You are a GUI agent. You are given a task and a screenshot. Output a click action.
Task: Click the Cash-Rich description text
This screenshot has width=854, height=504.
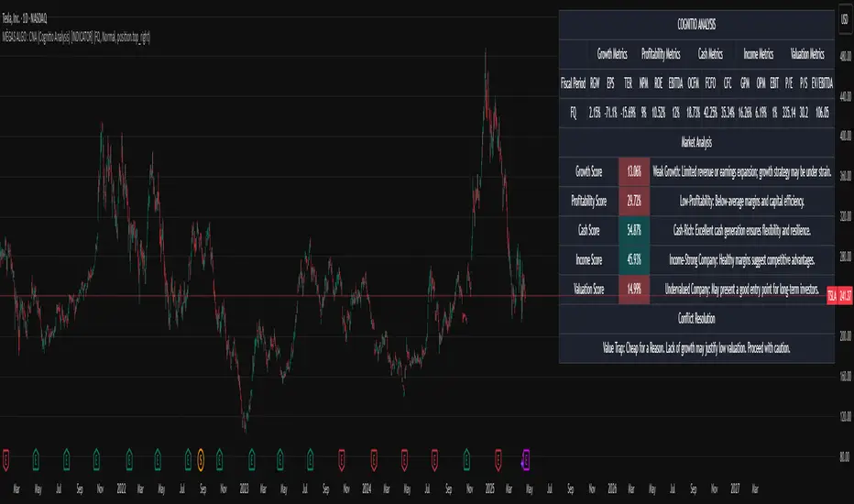(x=742, y=231)
